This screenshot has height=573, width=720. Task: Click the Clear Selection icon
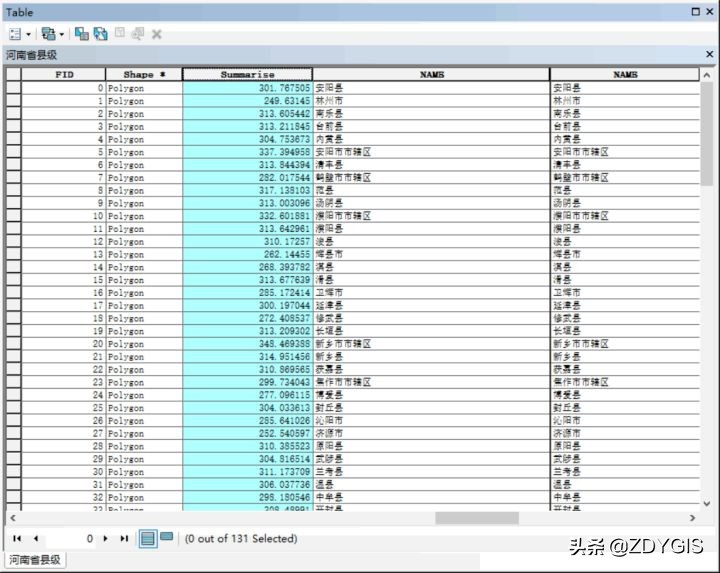click(120, 33)
